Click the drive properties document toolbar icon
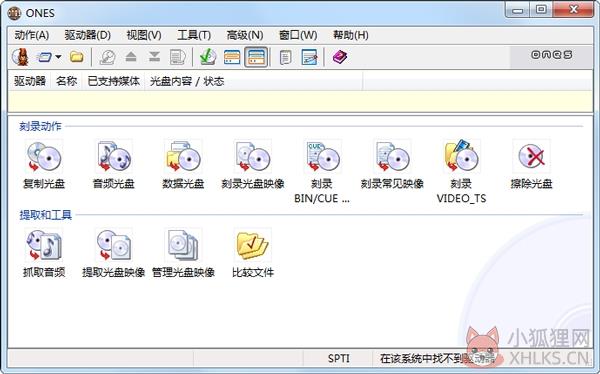 pos(178,57)
